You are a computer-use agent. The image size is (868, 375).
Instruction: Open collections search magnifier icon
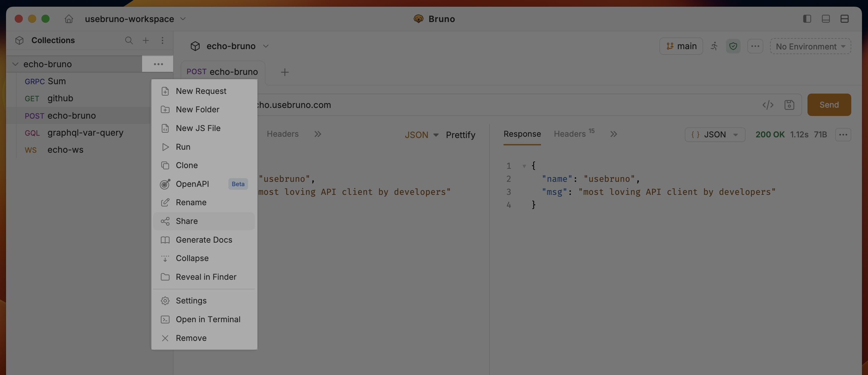tap(129, 40)
